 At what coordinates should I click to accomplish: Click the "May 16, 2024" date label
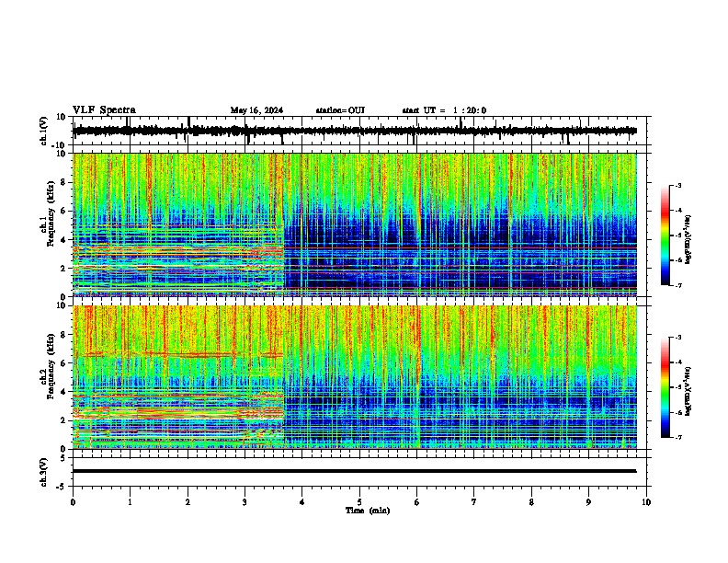tap(256, 110)
